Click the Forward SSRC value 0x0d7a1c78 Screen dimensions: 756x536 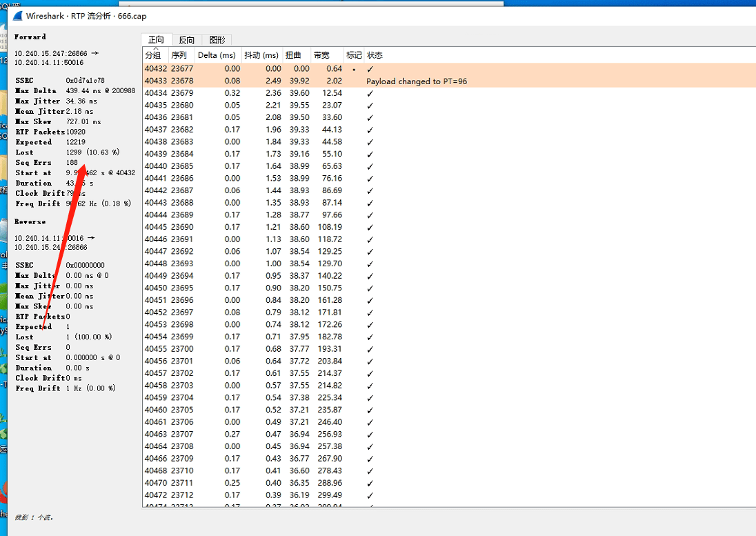(85, 81)
